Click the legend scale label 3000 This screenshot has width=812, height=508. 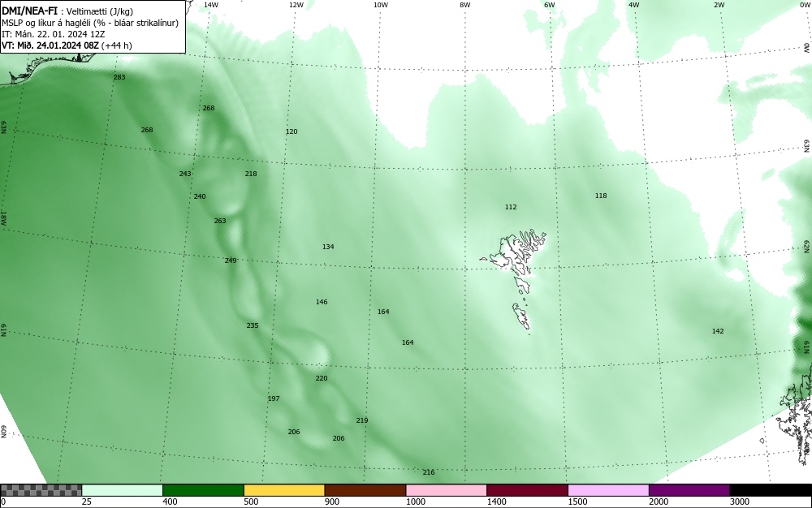(x=740, y=502)
